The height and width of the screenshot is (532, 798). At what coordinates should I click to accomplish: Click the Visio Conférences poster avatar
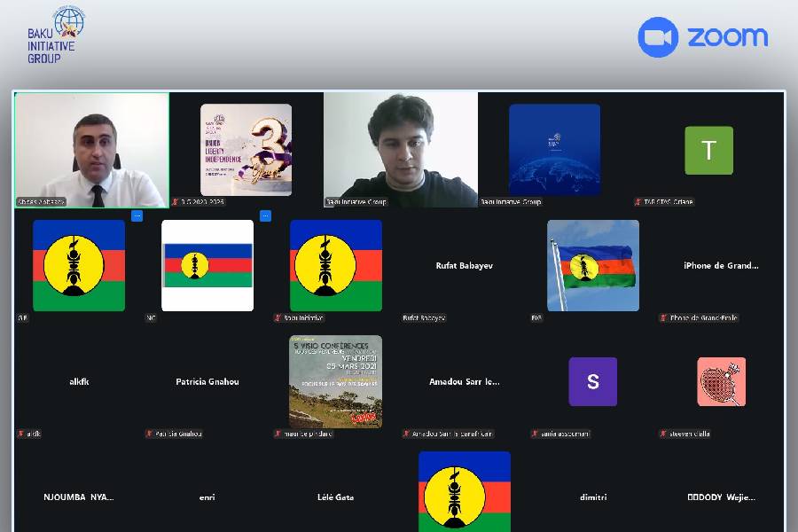click(x=336, y=381)
